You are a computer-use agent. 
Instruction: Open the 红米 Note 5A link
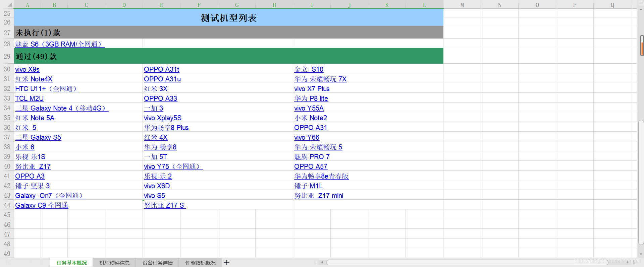(35, 118)
